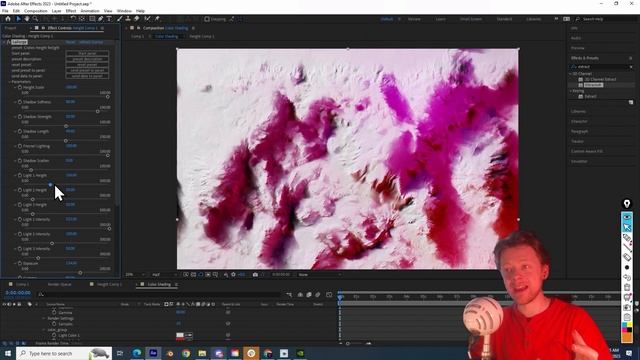
Task: Open Microsoft Edge from the taskbar
Action: click(x=137, y=353)
